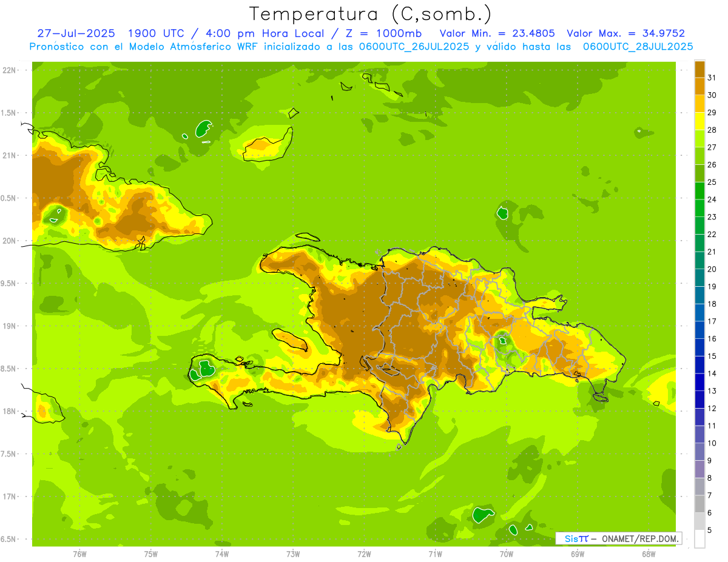Click the legend value 28
Image resolution: width=728 pixels, height=562 pixels.
712,130
